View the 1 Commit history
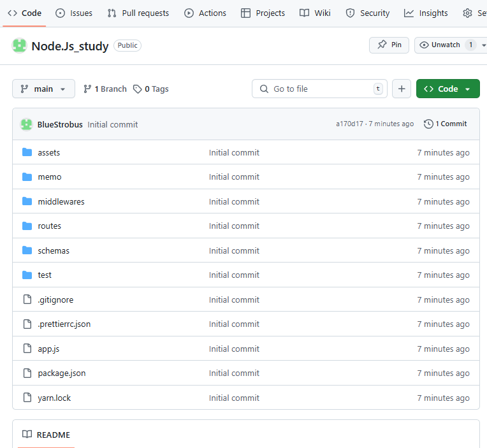 click(446, 124)
